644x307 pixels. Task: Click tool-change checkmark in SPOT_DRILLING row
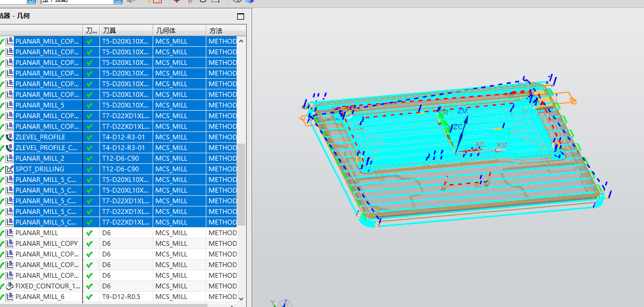point(89,169)
